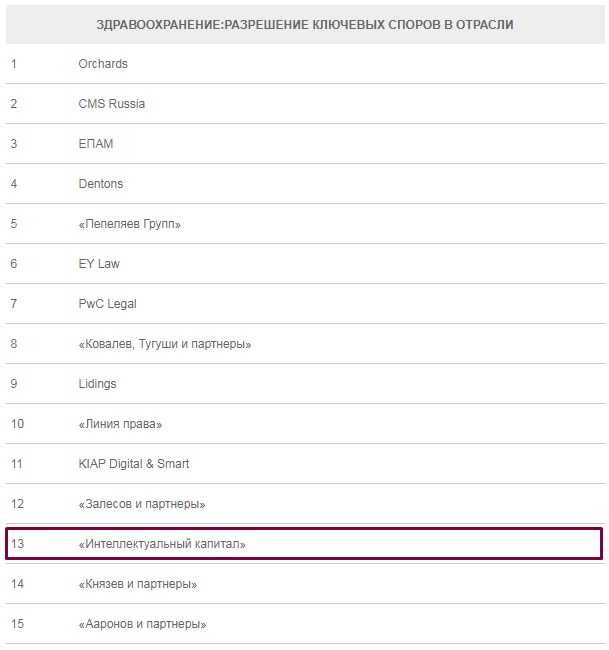Click rank number 13 in highlighted row
Image resolution: width=609 pixels, height=650 pixels.
[x=17, y=544]
